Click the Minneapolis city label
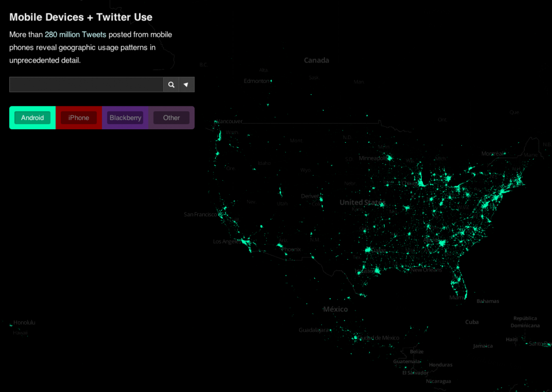 pyautogui.click(x=374, y=158)
